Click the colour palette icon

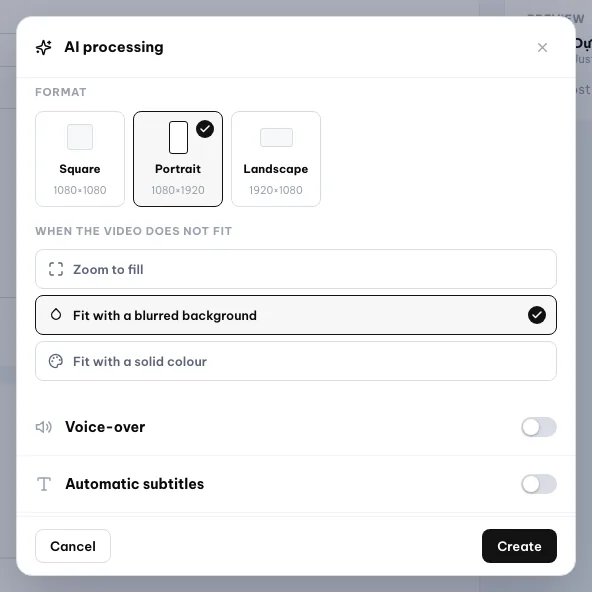(56, 361)
